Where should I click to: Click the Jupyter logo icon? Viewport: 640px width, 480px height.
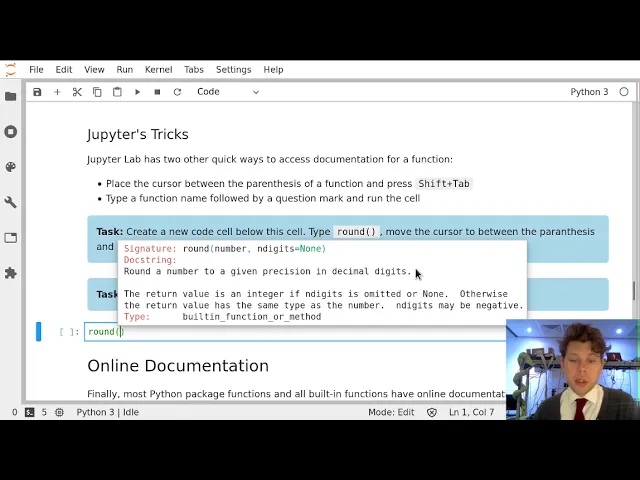click(x=10, y=69)
